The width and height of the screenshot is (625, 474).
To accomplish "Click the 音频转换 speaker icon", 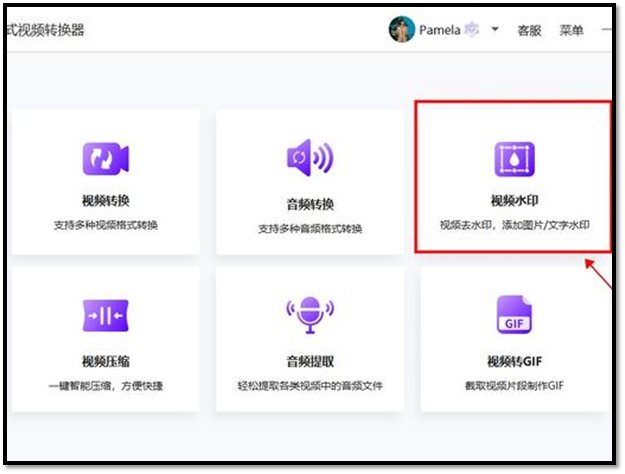I will click(x=310, y=157).
